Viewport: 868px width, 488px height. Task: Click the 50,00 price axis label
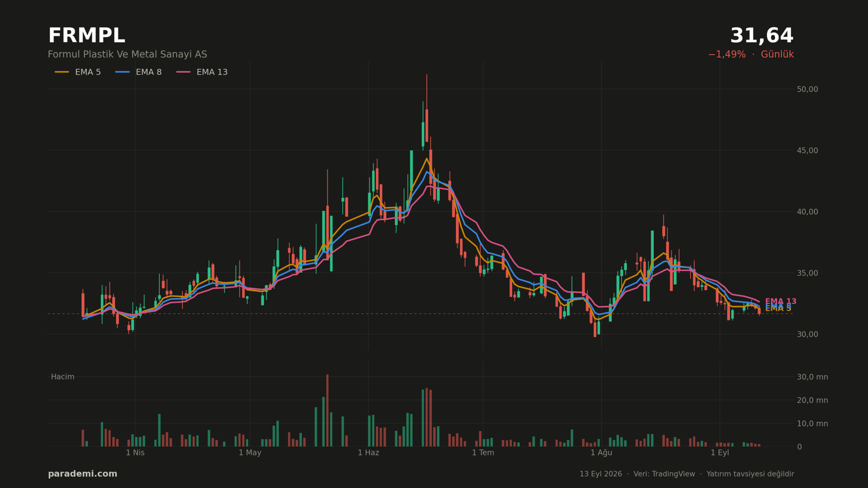[x=807, y=89]
